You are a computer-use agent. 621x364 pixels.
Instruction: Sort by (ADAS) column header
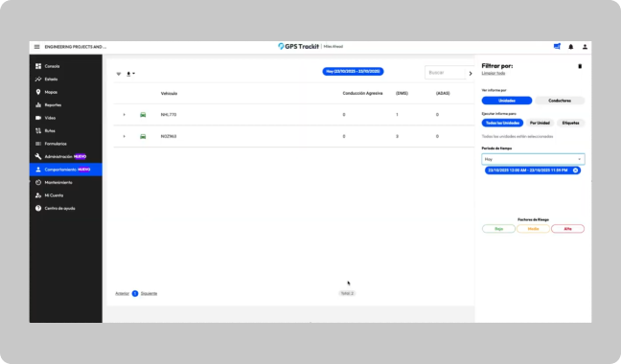443,93
